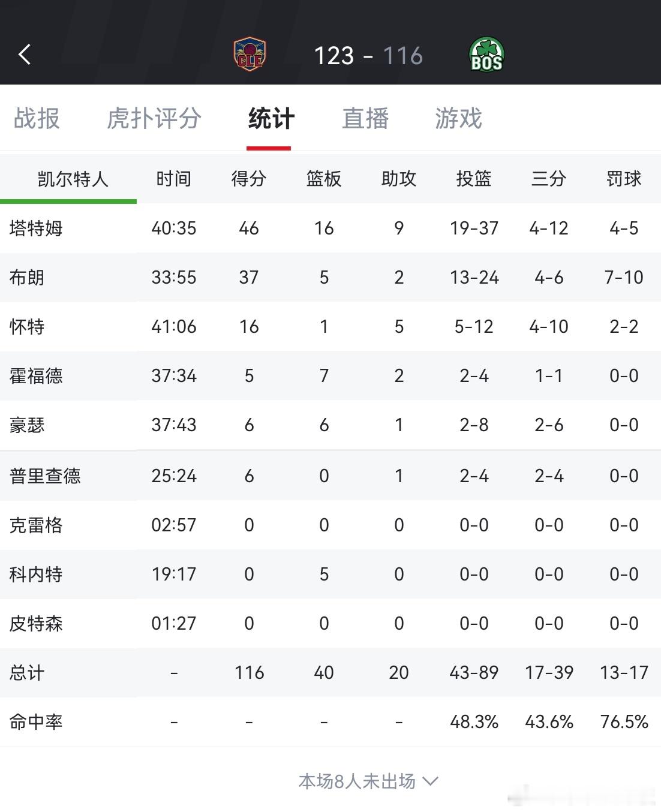Image resolution: width=661 pixels, height=812 pixels.
Task: Open player 科内特
Action: [36, 574]
